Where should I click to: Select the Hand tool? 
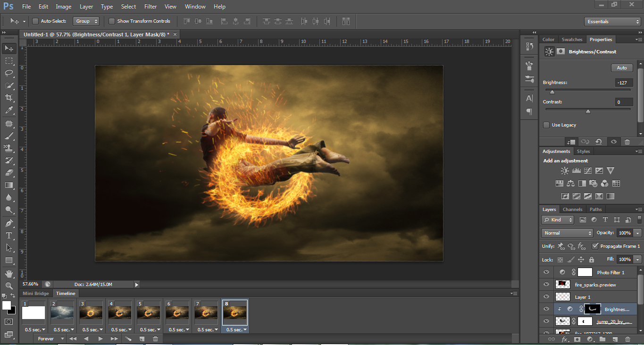pos(9,273)
